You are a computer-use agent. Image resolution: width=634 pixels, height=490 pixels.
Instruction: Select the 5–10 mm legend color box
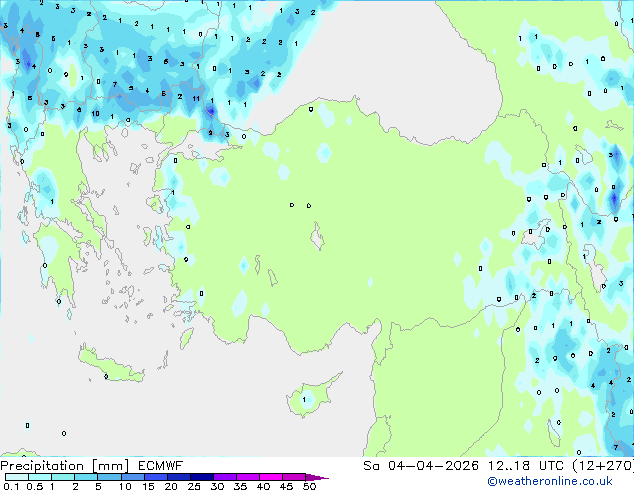(x=110, y=477)
